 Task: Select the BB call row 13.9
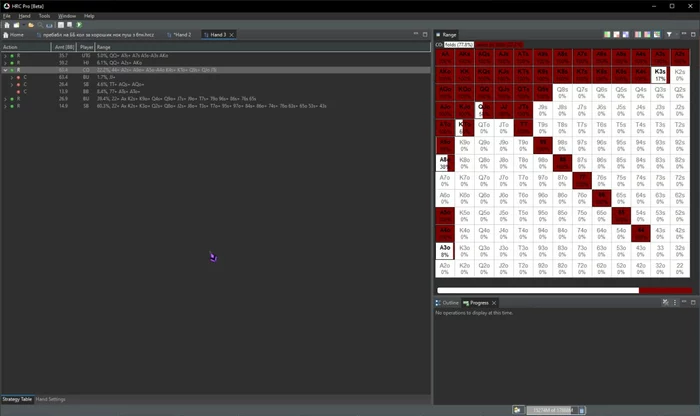(x=216, y=92)
